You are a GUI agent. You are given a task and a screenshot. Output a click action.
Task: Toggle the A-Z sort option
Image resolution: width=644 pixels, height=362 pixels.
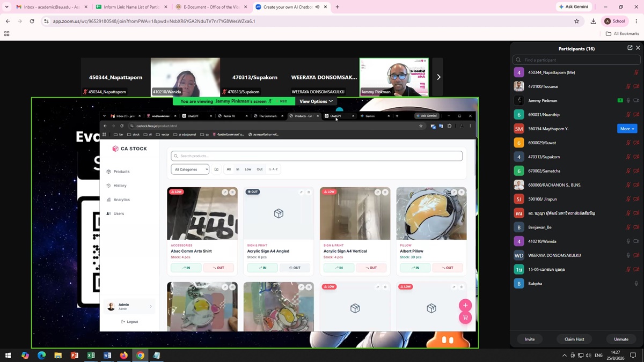(x=273, y=169)
